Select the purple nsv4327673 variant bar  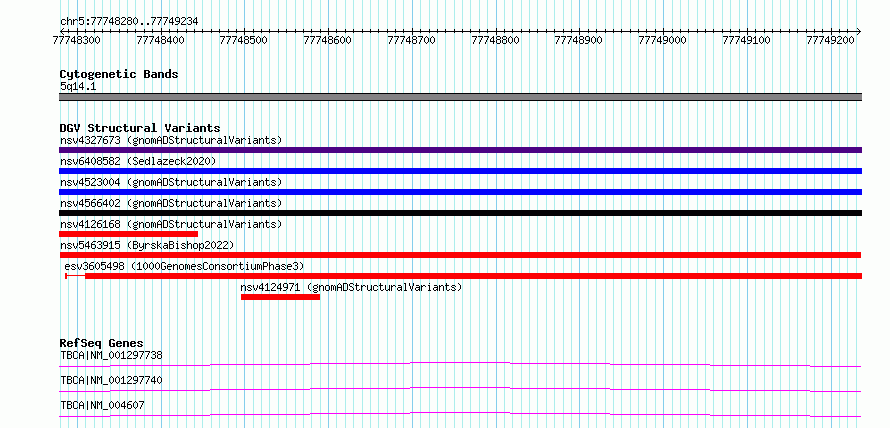click(460, 150)
